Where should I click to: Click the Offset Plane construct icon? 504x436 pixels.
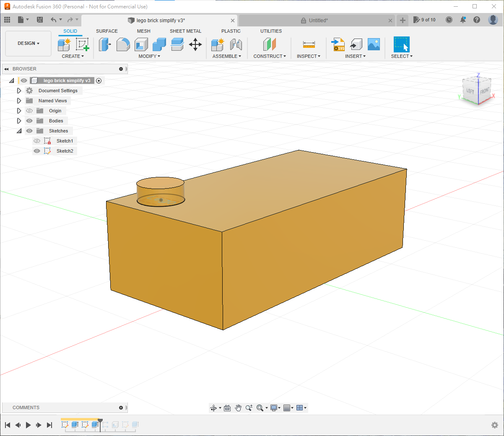[x=269, y=44]
